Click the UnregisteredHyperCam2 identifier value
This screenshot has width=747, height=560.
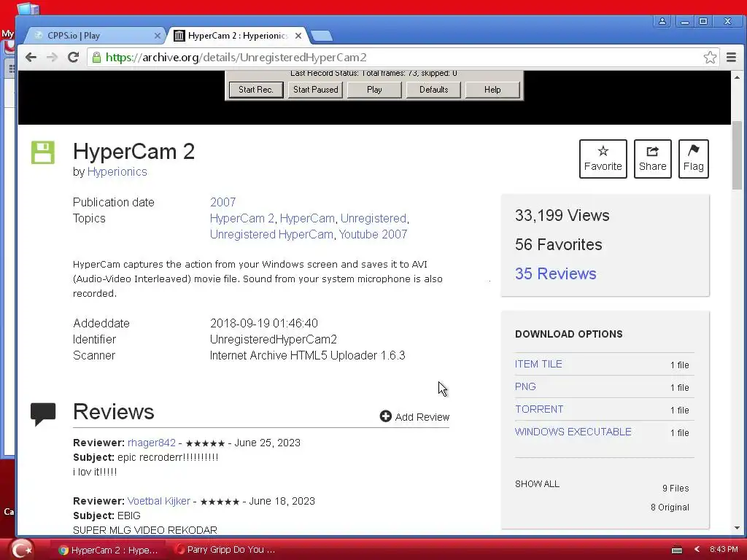click(x=274, y=340)
